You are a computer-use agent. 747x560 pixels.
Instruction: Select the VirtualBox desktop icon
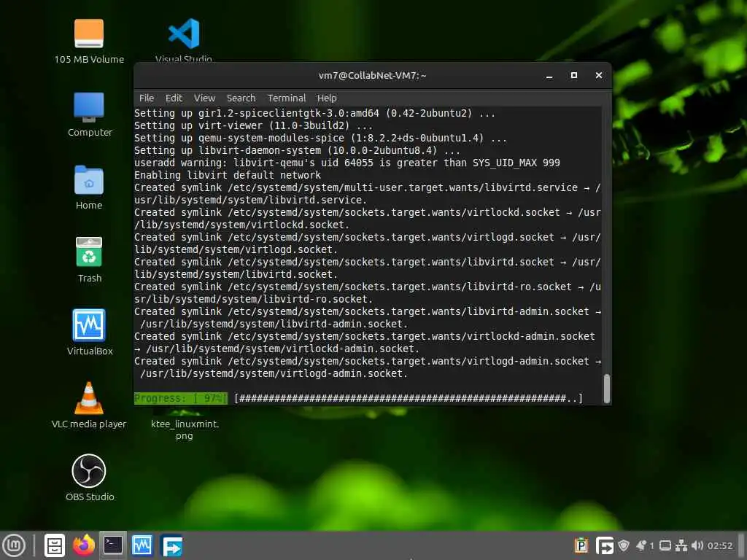coord(90,332)
